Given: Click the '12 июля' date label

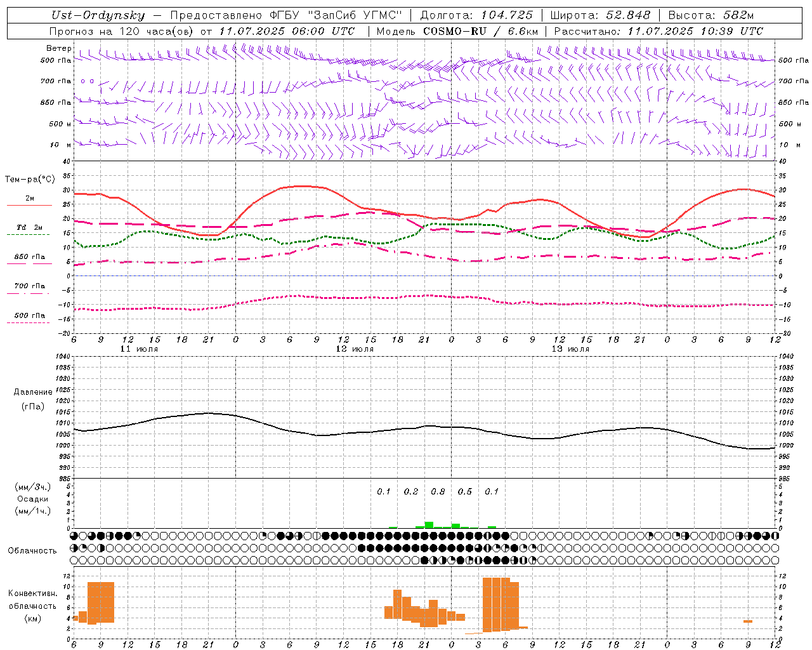Looking at the screenshot, I should point(355,349).
